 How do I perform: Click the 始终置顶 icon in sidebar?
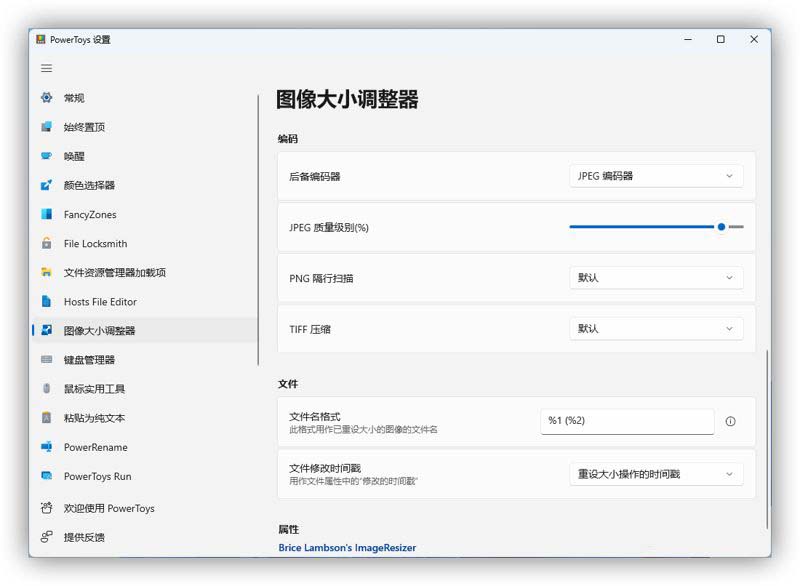coord(46,127)
